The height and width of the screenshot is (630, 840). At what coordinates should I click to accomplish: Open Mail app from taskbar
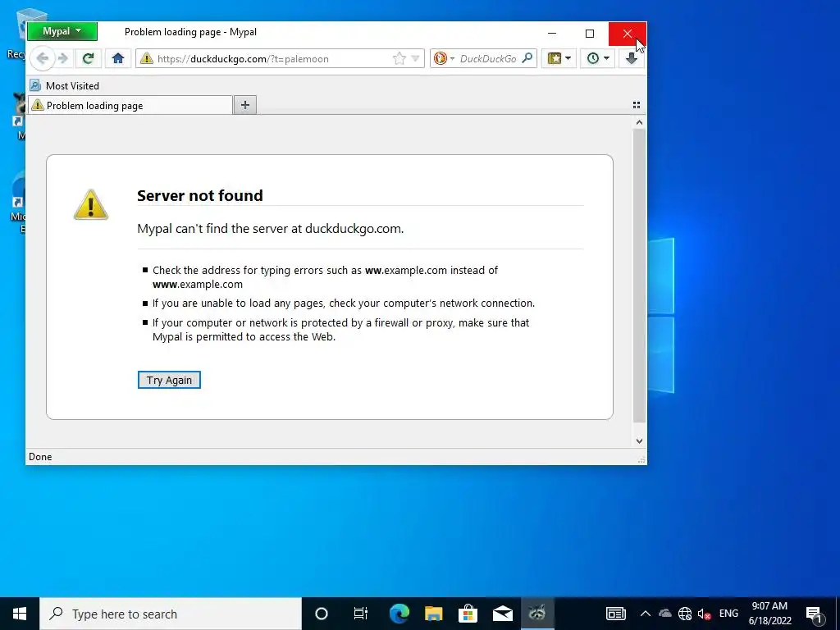(x=503, y=614)
